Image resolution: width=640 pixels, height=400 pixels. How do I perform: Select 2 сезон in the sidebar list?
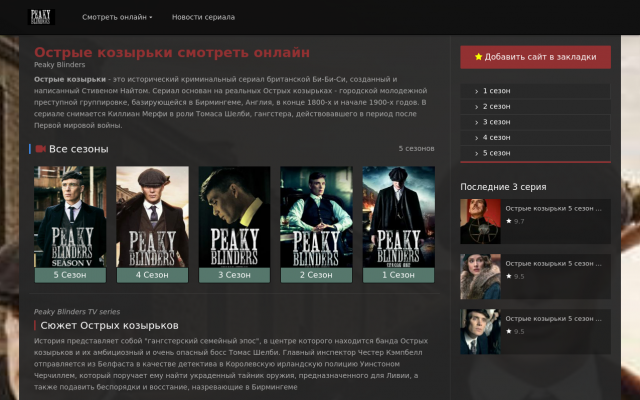(x=536, y=107)
